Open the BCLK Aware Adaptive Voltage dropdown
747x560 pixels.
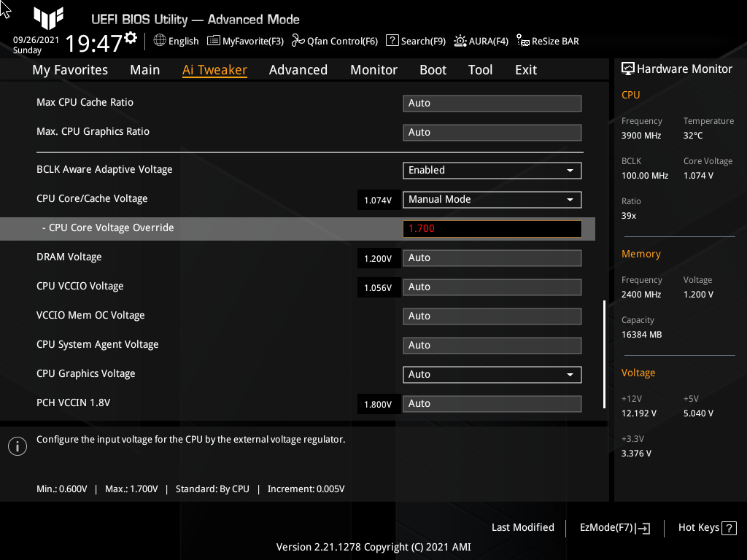coord(492,170)
